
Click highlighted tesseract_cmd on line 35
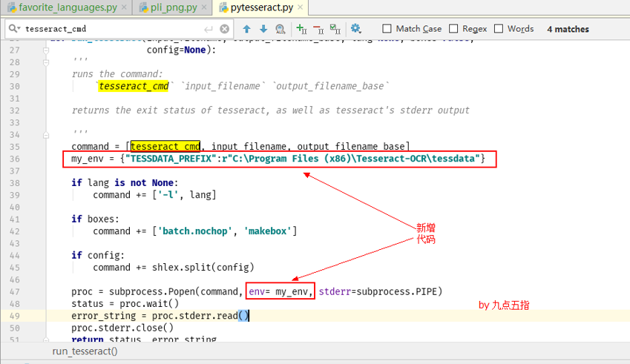pyautogui.click(x=165, y=146)
